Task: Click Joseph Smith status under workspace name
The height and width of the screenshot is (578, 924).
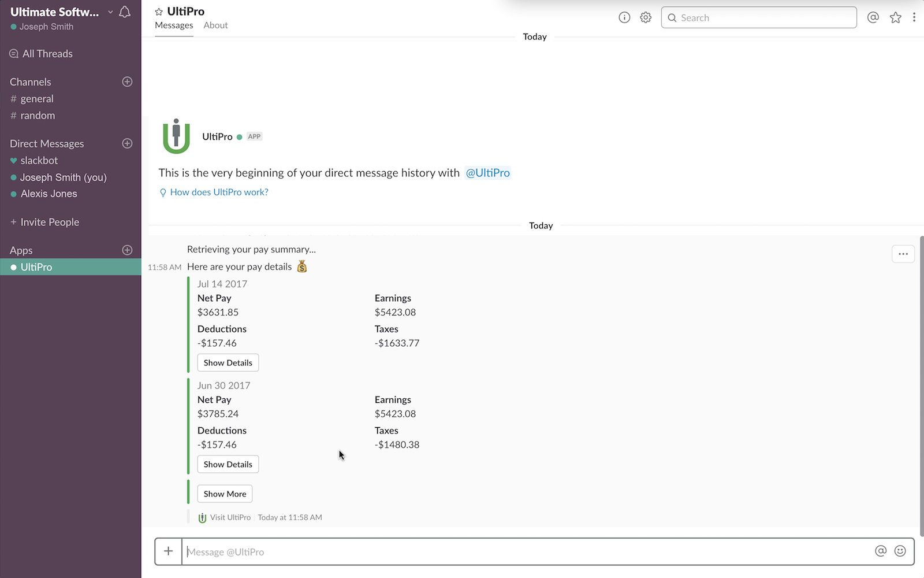Action: coord(42,27)
